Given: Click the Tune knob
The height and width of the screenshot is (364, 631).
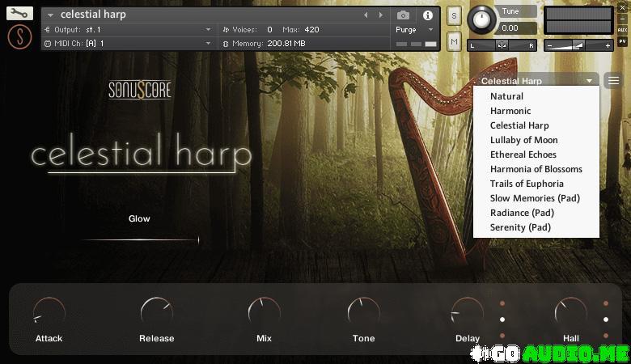Looking at the screenshot, I should [x=481, y=19].
